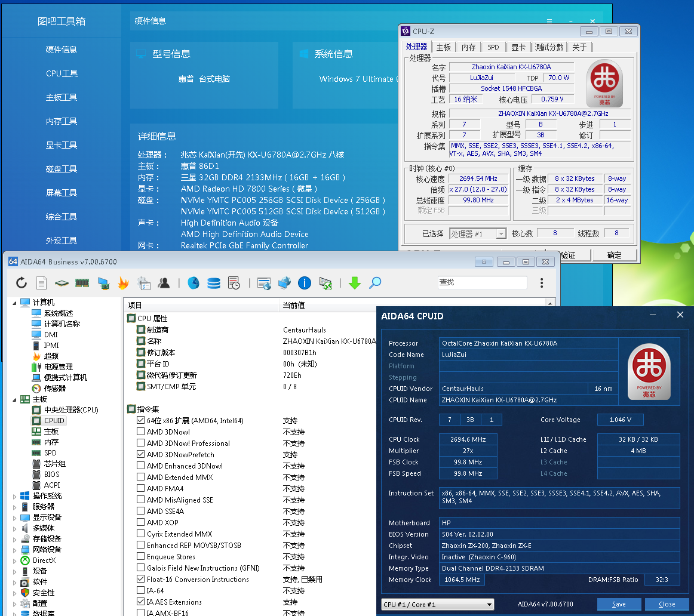694x616 pixels.
Task: Click the Close button in AIDA64 CPUID
Action: click(667, 605)
